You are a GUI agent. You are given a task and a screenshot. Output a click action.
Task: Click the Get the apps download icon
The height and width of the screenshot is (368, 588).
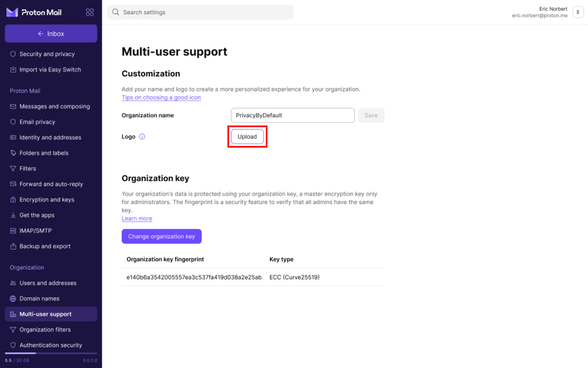click(13, 215)
